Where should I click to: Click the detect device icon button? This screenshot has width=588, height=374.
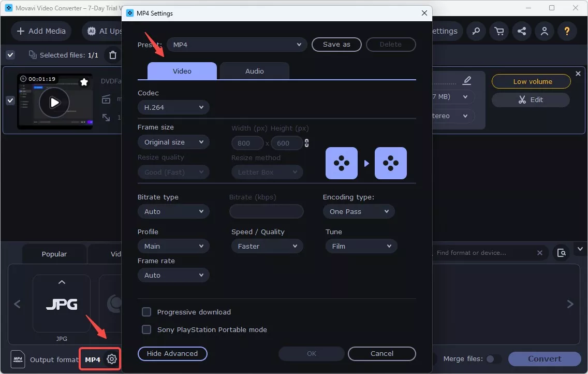(x=561, y=253)
